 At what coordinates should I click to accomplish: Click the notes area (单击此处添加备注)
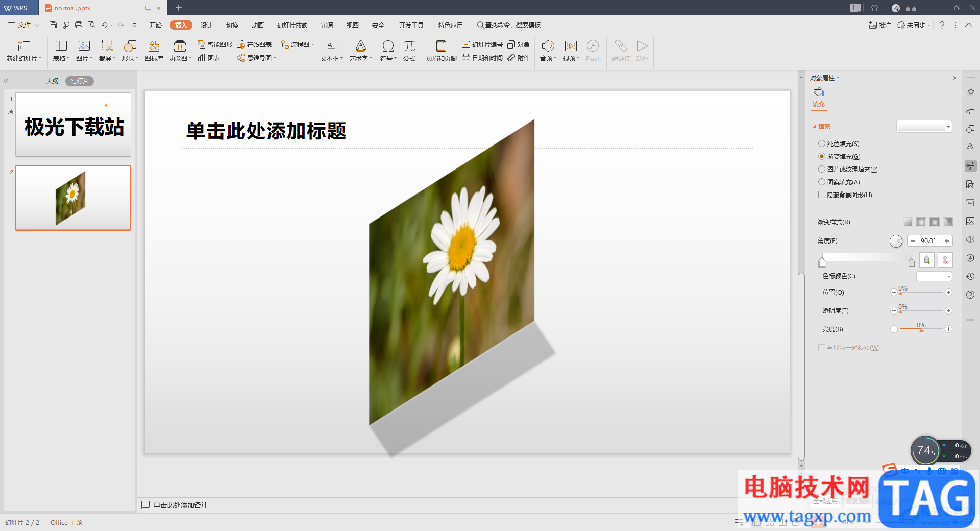[x=181, y=505]
